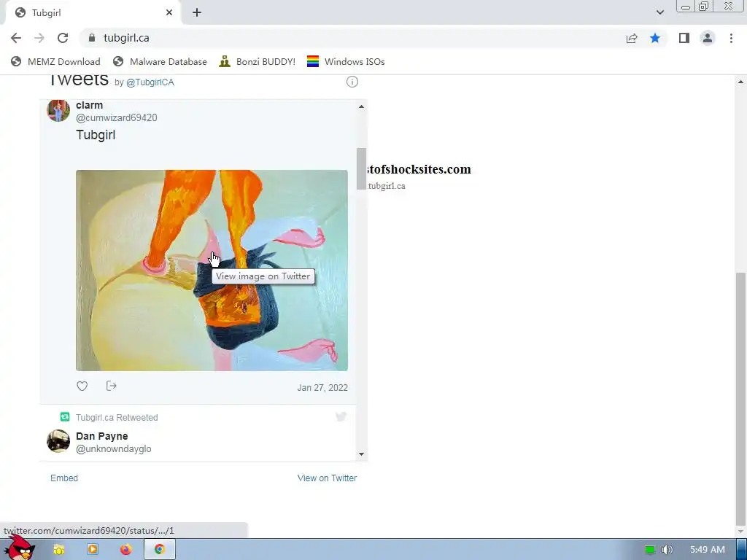The width and height of the screenshot is (747, 560).
Task: Launch the media player taskbar icon
Action: pyautogui.click(x=93, y=550)
